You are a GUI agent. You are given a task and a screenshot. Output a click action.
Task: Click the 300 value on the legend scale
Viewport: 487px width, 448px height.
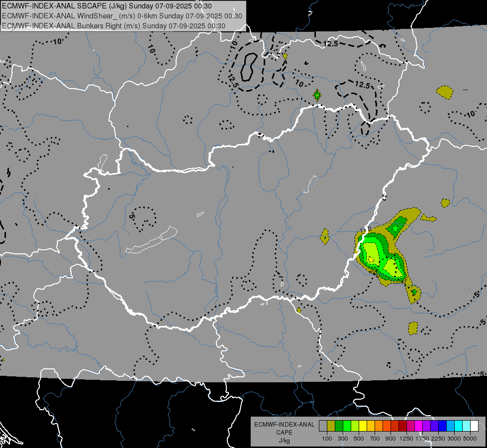[x=343, y=439]
